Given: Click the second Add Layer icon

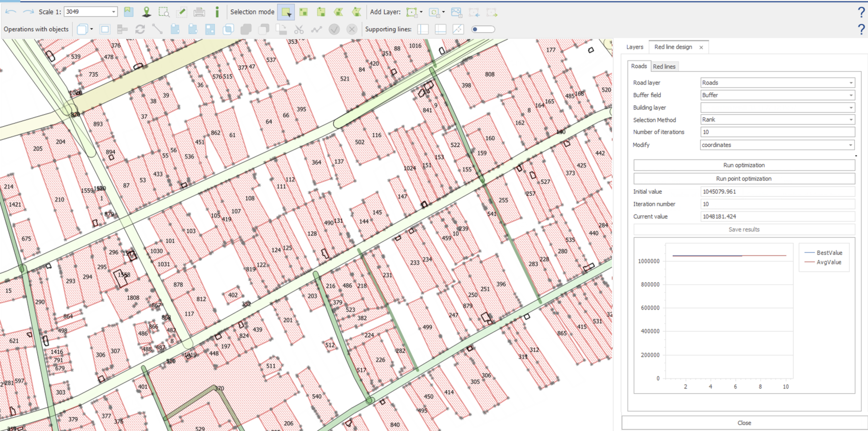Looking at the screenshot, I should 434,11.
